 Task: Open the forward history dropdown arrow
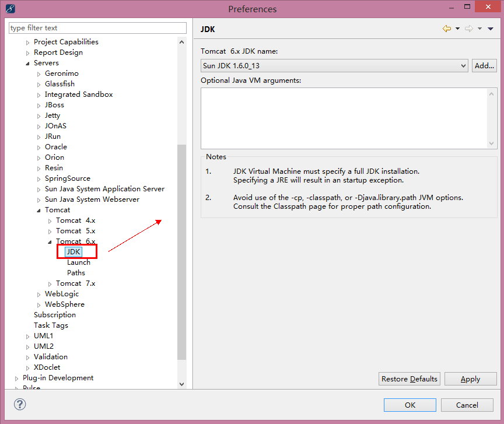pyautogui.click(x=480, y=29)
